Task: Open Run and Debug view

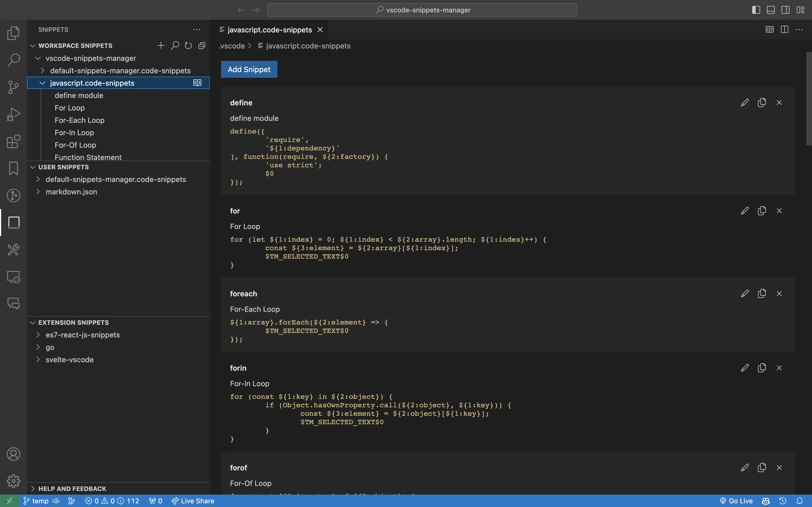Action: click(x=14, y=114)
